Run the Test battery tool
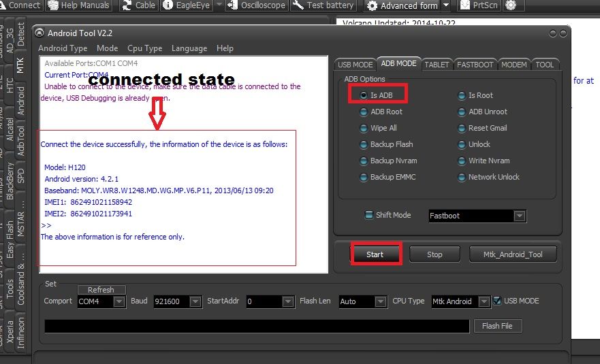This screenshot has width=600, height=364. coord(323,5)
